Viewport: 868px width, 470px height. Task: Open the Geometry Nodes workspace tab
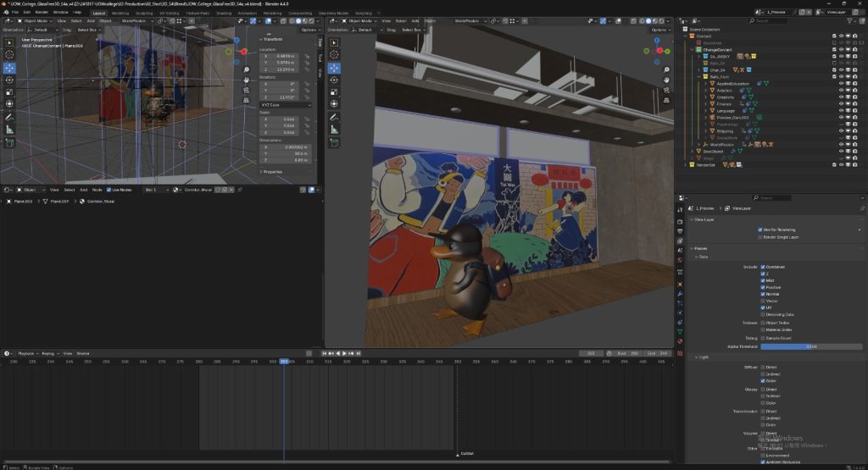coord(333,13)
